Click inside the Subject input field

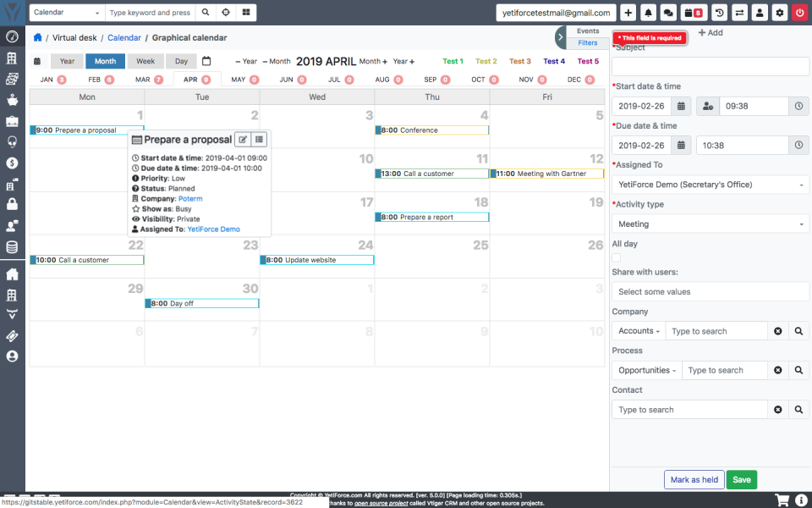[710, 66]
